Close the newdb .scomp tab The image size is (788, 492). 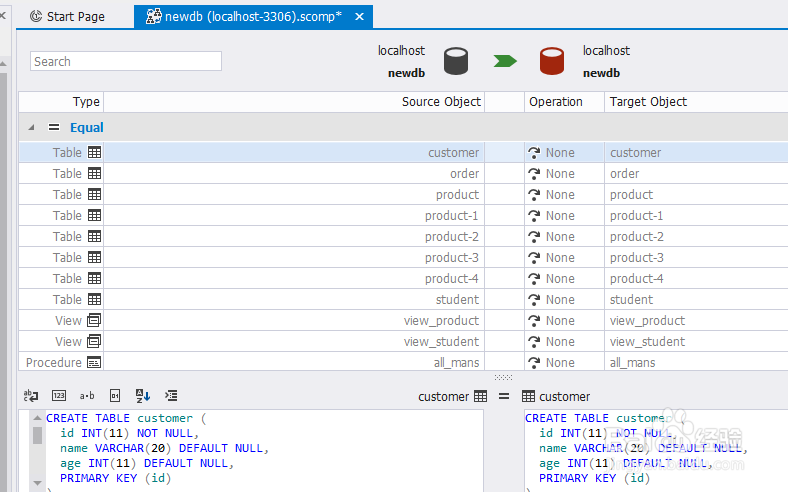pyautogui.click(x=359, y=17)
